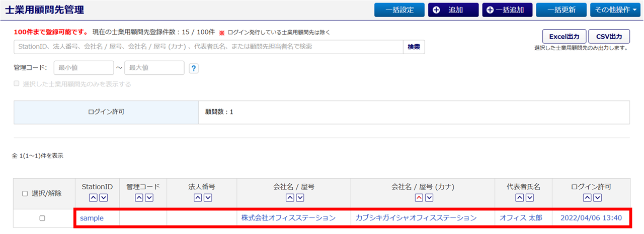Viewport: 644px width, 234px height.
Task: Sort 管理コード column ascending
Action: pyautogui.click(x=138, y=198)
